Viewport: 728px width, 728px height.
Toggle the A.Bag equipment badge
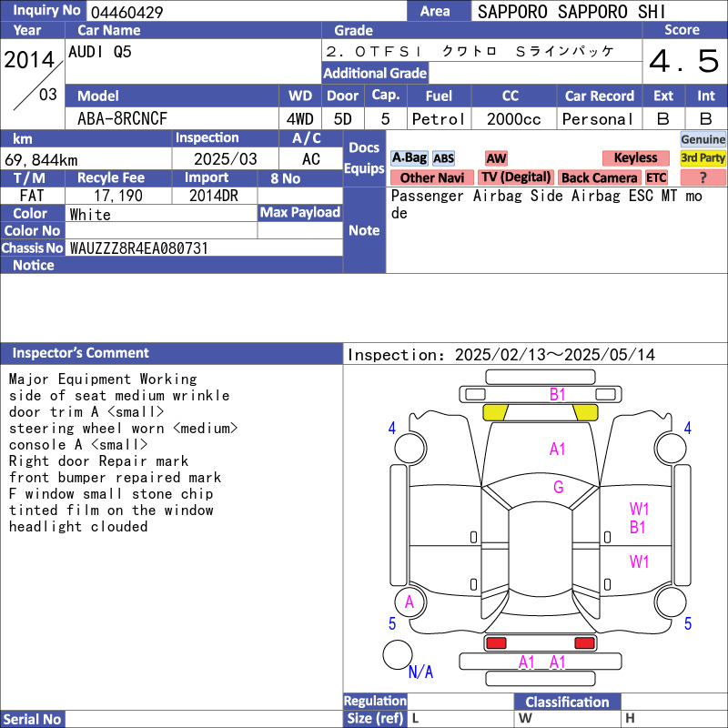[x=409, y=158]
